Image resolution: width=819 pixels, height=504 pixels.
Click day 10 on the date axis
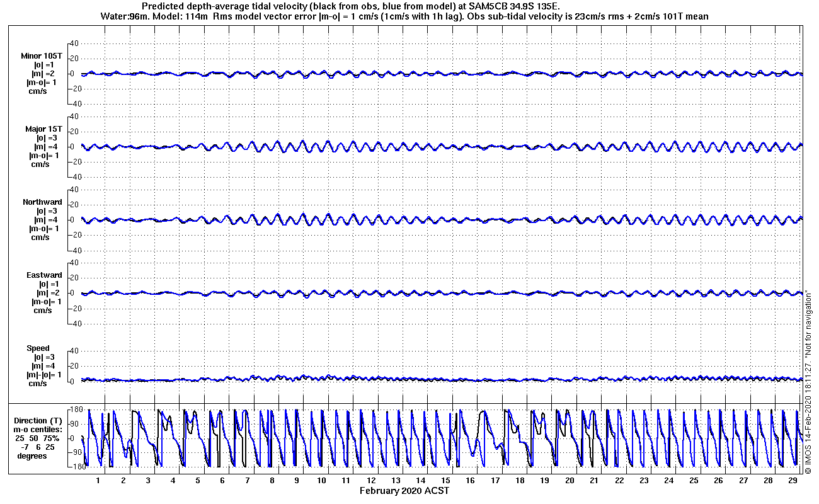tap(321, 481)
